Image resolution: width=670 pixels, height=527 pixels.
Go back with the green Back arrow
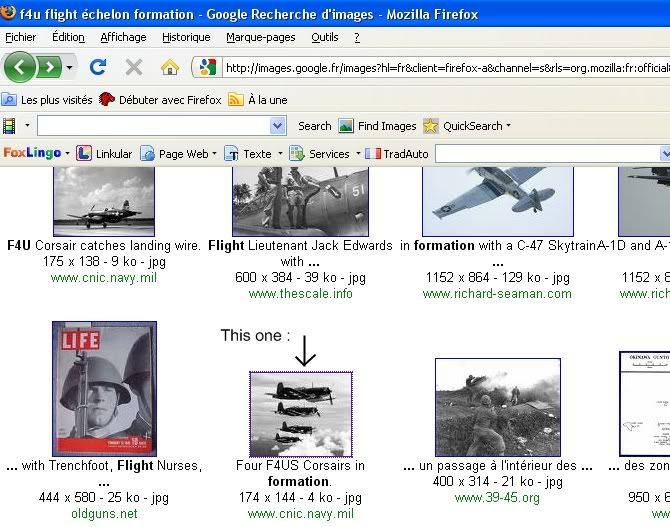click(19, 67)
